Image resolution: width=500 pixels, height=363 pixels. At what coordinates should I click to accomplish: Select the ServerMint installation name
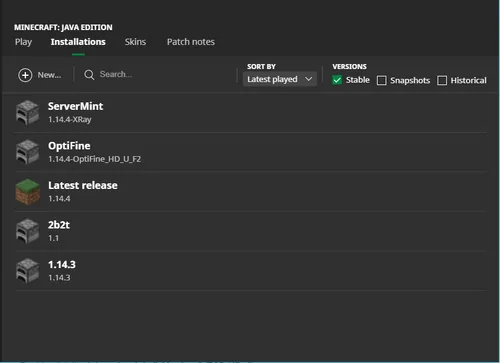(x=76, y=106)
